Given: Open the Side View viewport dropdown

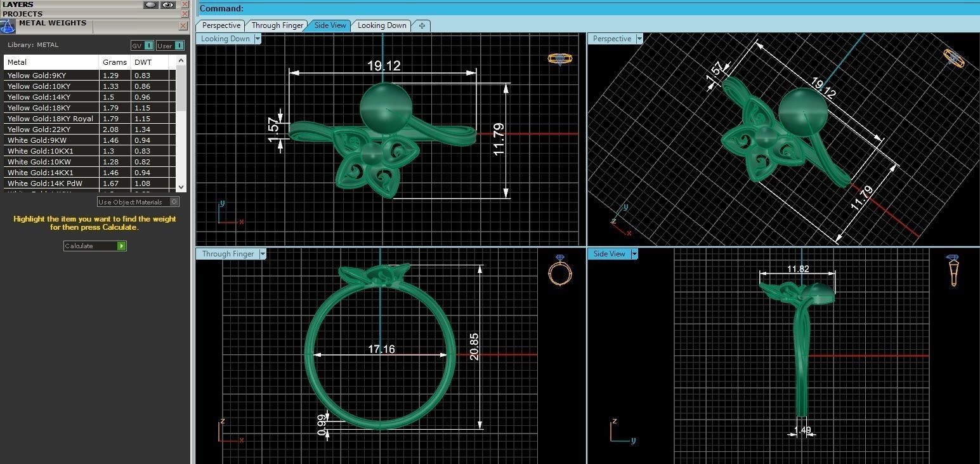Looking at the screenshot, I should coord(634,254).
